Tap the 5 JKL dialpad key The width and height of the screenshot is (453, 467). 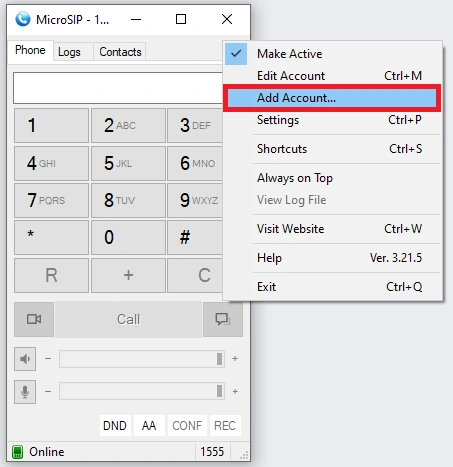(128, 163)
